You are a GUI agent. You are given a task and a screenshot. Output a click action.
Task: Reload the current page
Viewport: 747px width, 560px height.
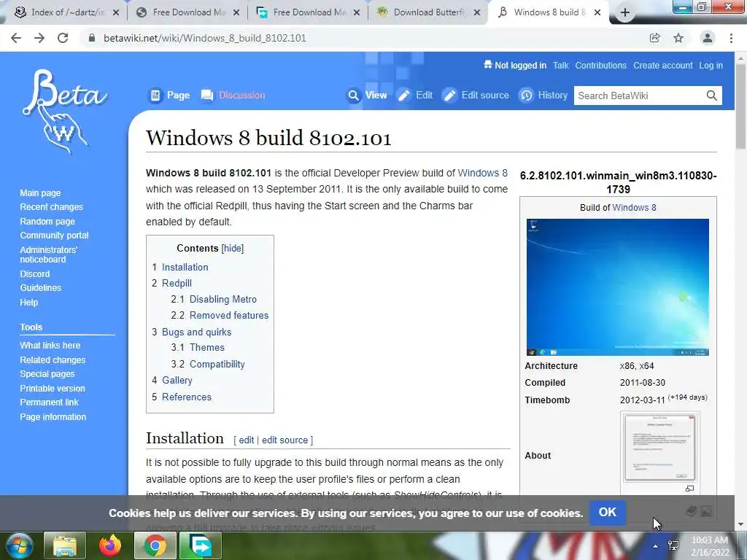tap(63, 38)
